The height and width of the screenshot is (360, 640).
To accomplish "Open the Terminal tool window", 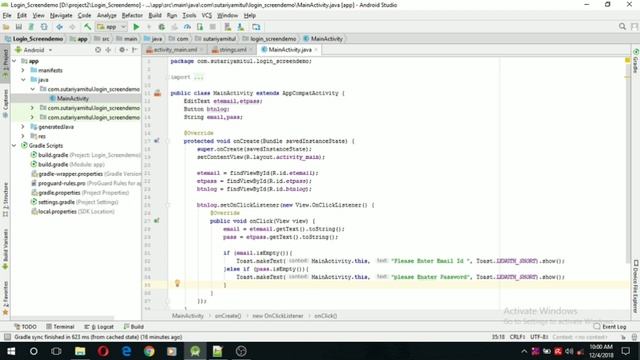I will pos(60,327).
